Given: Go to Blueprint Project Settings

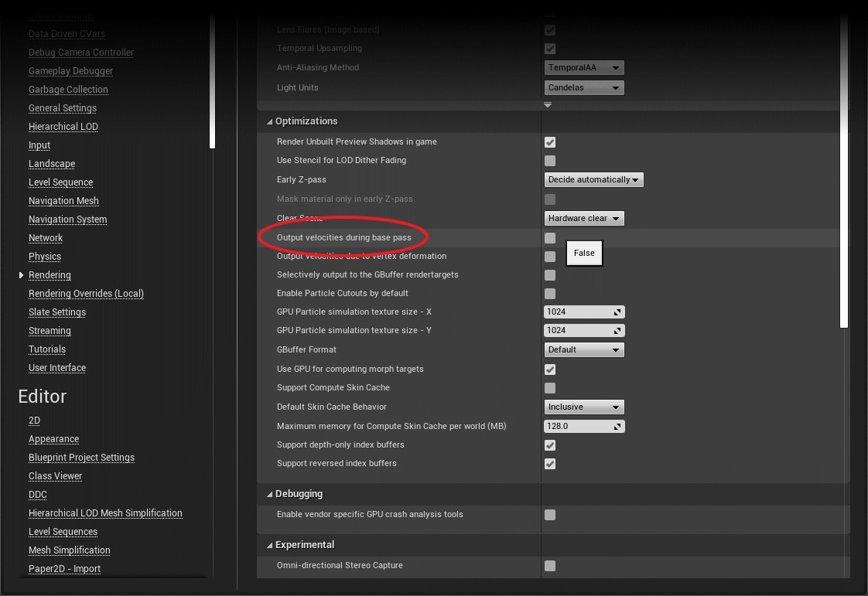Looking at the screenshot, I should (x=81, y=457).
